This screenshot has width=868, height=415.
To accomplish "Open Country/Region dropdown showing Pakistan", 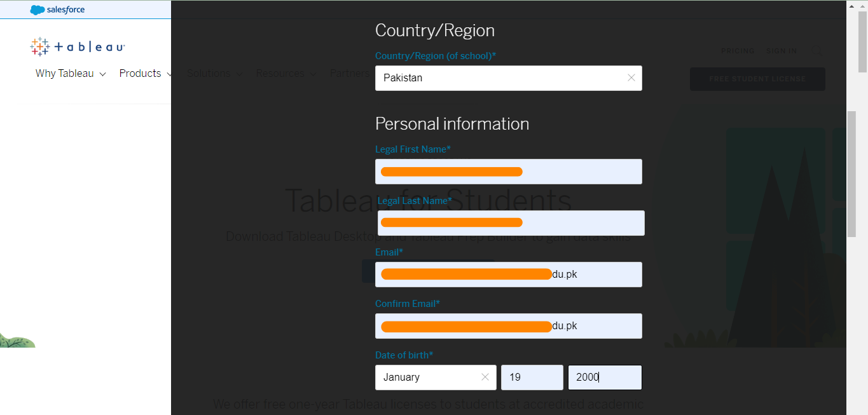I will point(509,78).
